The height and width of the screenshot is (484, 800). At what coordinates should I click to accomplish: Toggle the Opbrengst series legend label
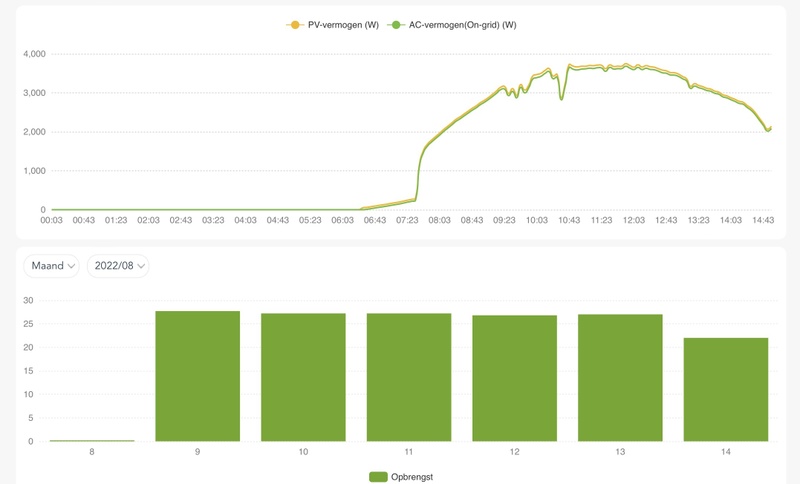click(413, 477)
